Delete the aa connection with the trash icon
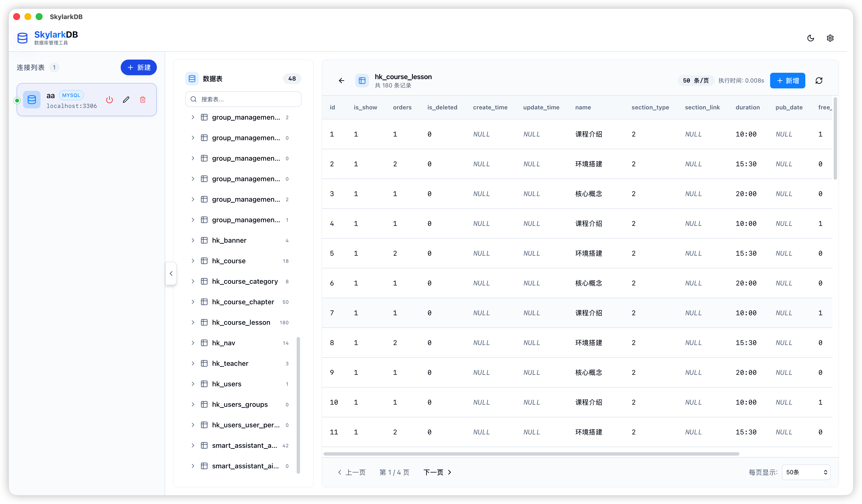Screen dimensions: 862x504 click(x=143, y=99)
